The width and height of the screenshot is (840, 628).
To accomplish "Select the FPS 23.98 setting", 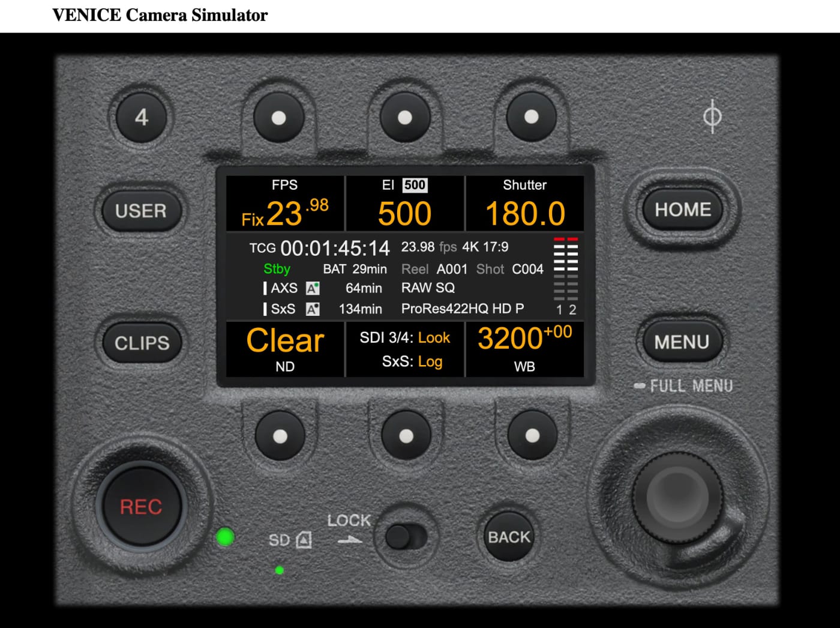I will 285,204.
